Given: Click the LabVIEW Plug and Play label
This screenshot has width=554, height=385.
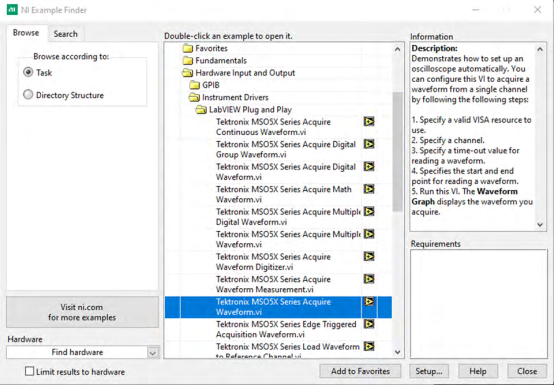Looking at the screenshot, I should [x=250, y=110].
